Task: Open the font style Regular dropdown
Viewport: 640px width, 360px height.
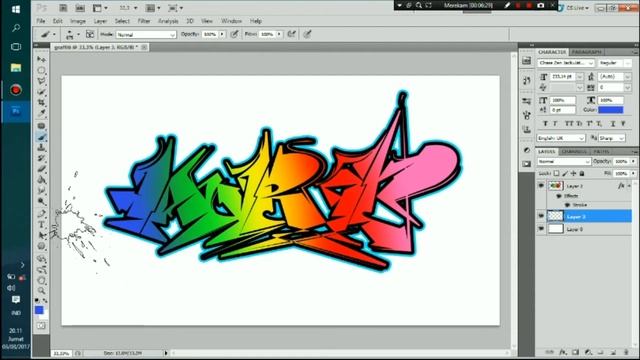Action: [615, 63]
